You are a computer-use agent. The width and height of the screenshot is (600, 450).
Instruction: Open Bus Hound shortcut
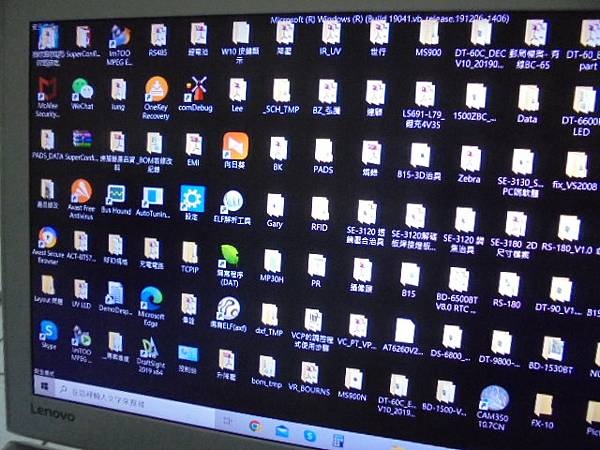coord(116,199)
